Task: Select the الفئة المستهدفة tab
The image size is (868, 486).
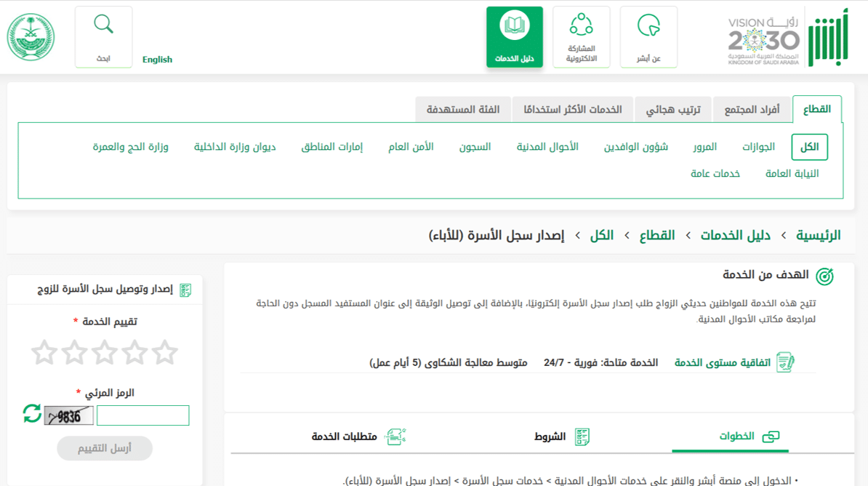Action: [463, 109]
